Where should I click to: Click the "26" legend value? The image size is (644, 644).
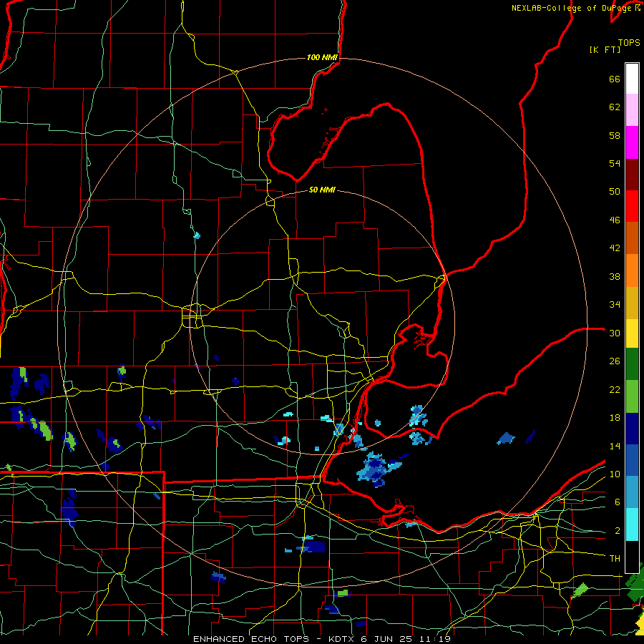click(615, 361)
